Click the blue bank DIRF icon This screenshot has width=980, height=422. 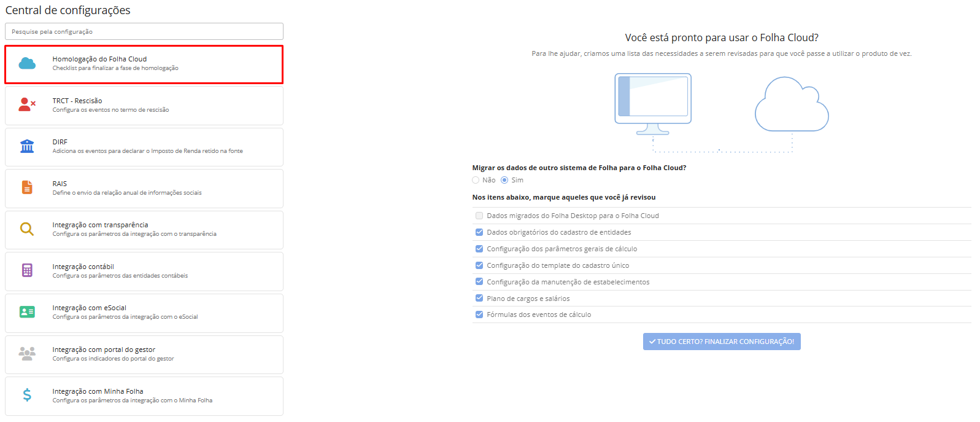pyautogui.click(x=27, y=146)
